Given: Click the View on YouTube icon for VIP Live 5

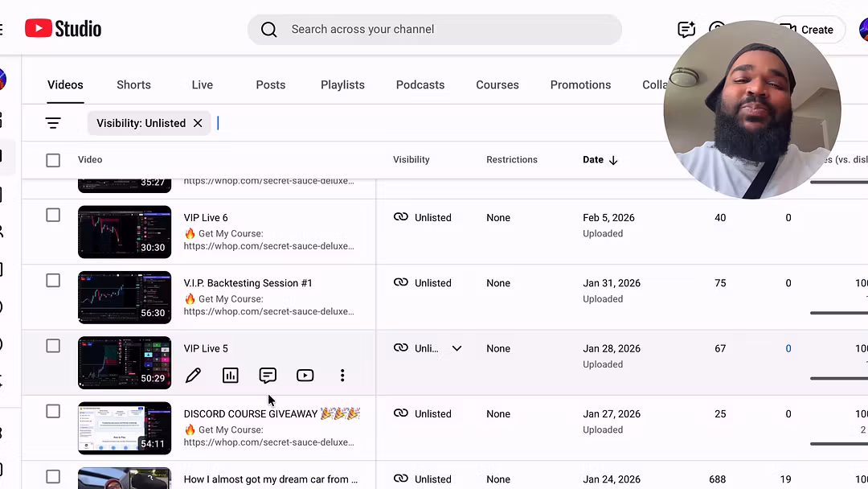Looking at the screenshot, I should [x=305, y=376].
